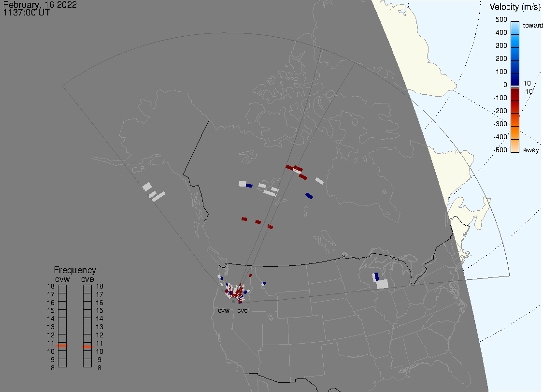Click the 'Velocity (m/s)' legend title

pos(515,7)
